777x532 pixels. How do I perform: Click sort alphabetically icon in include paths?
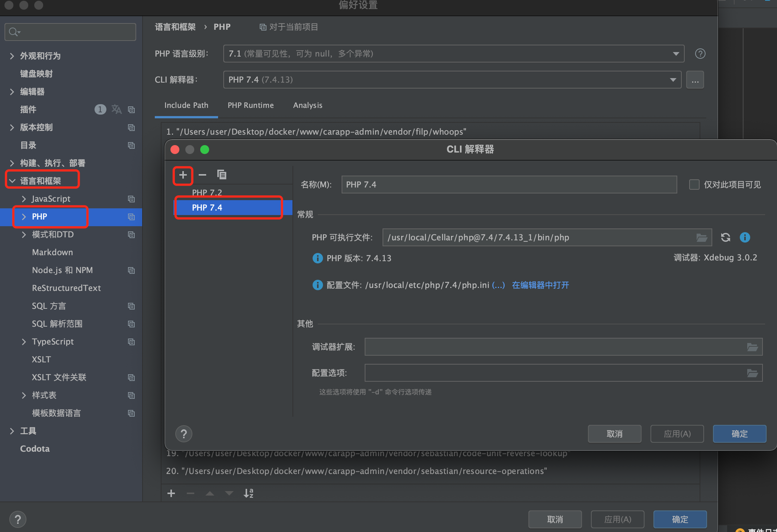click(x=248, y=493)
